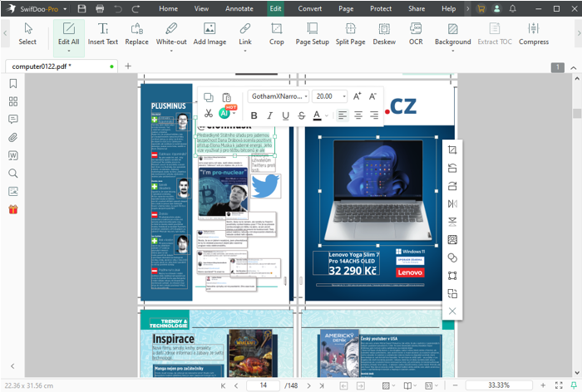Click the Add Image tool
Screen dimensions: 582x392
click(210, 33)
